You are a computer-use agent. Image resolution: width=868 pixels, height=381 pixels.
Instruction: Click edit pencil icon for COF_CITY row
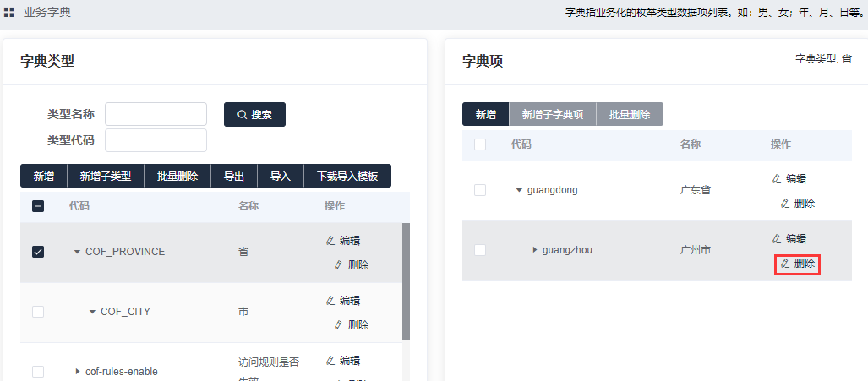[330, 301]
